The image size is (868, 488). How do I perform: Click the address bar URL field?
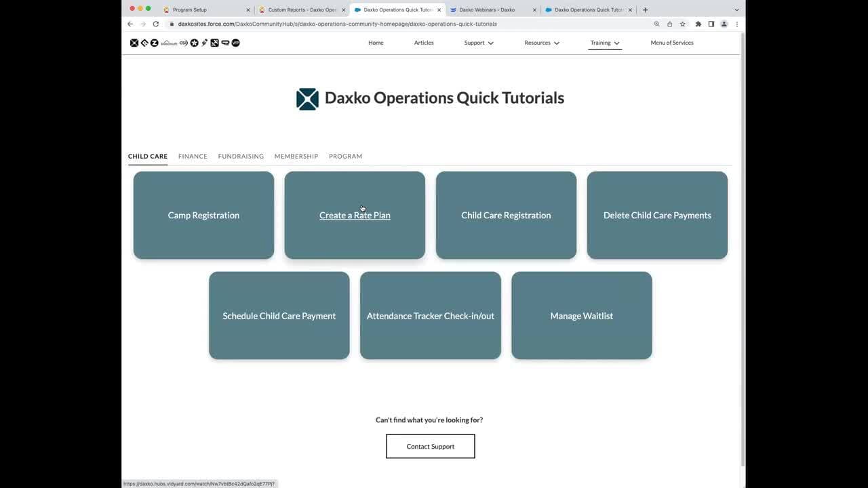(407, 24)
